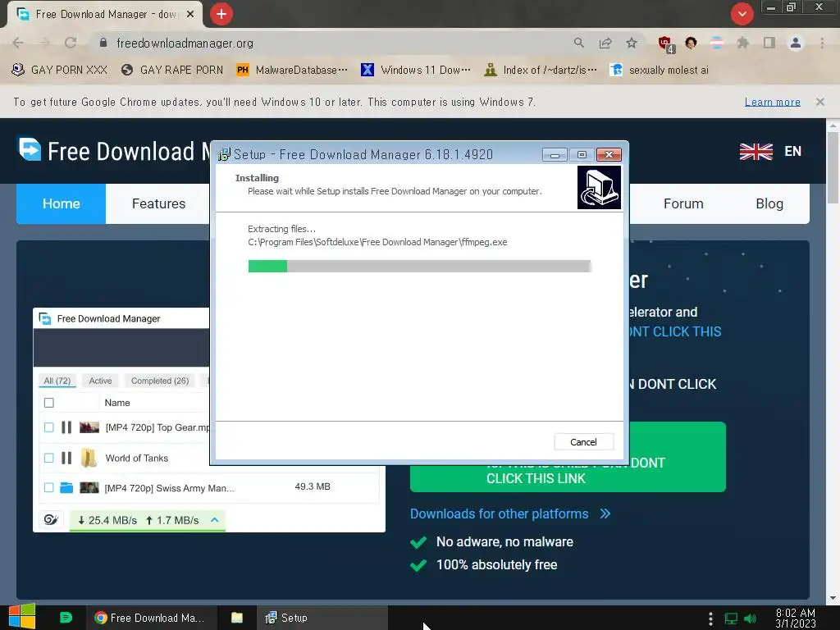Tick the Top Gear row checkbox
The height and width of the screenshot is (630, 840).
[x=48, y=427]
